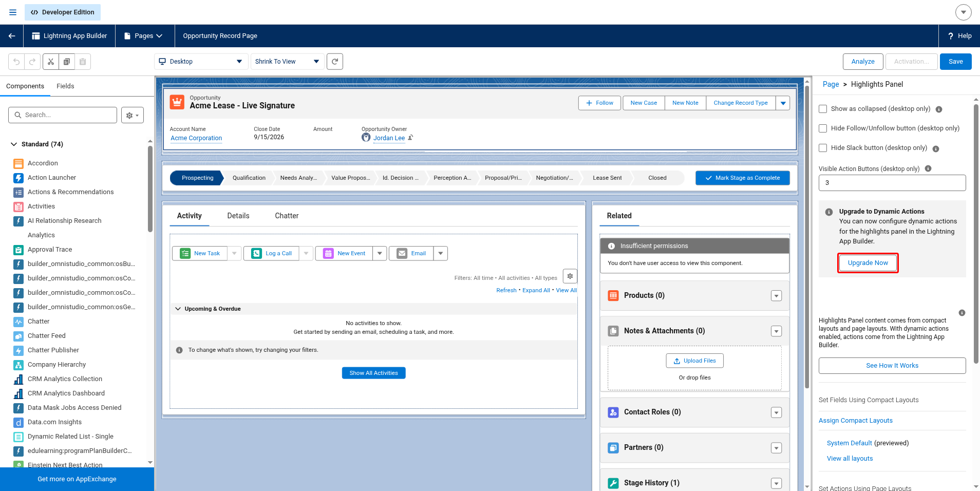Select the Qualification stage in path
This screenshot has height=491, width=980.
click(x=249, y=178)
